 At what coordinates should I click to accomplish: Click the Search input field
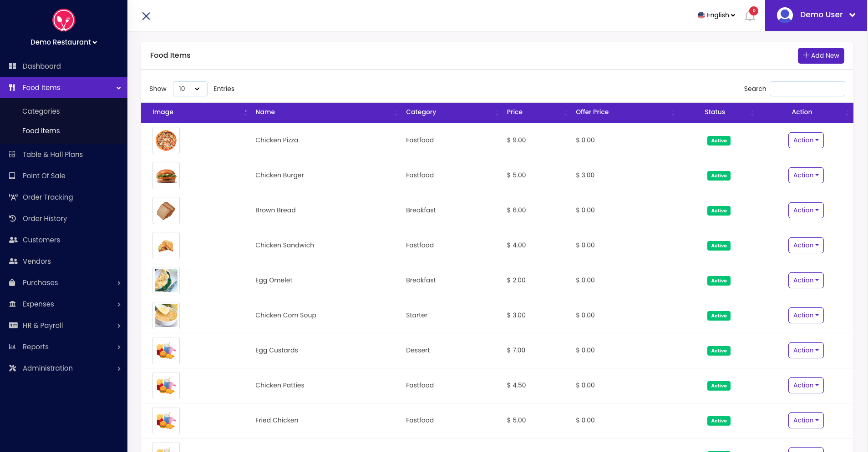pos(807,89)
